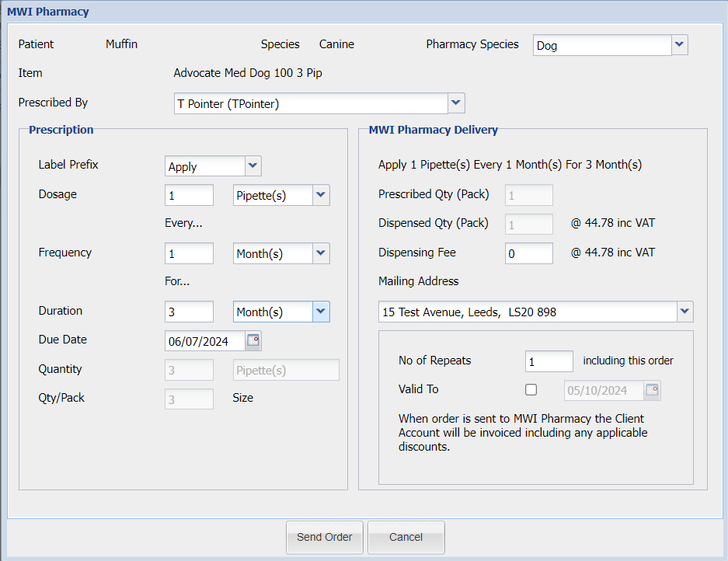
Task: Click the No of Repeats input field
Action: [549, 361]
